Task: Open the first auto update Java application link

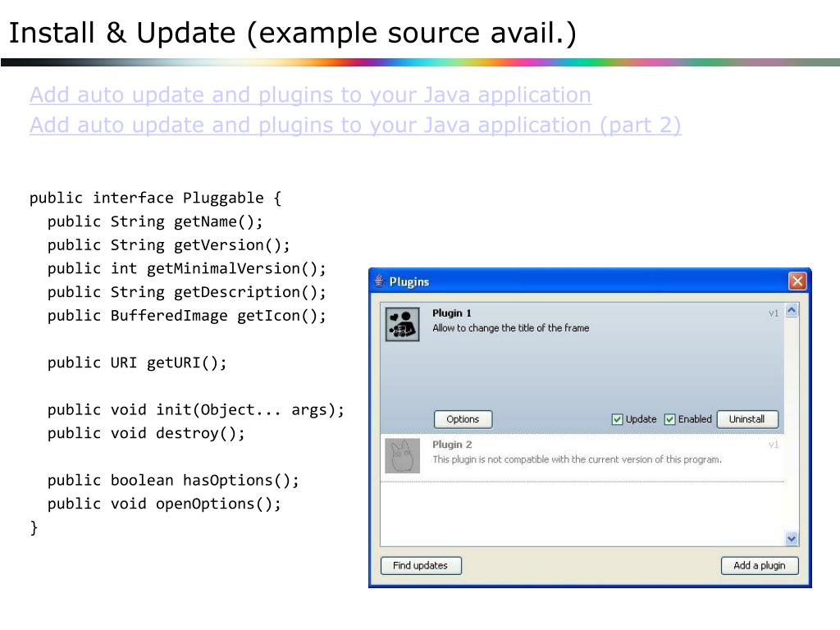Action: tap(311, 95)
